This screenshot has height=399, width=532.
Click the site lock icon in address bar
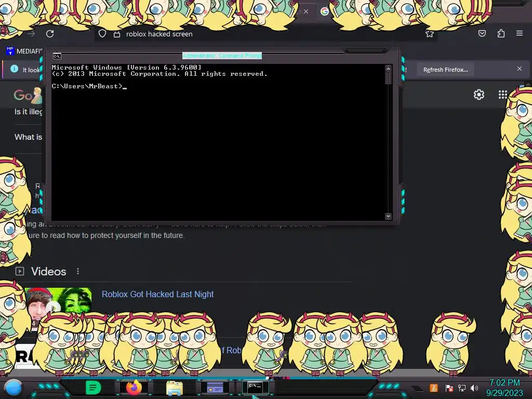click(117, 34)
